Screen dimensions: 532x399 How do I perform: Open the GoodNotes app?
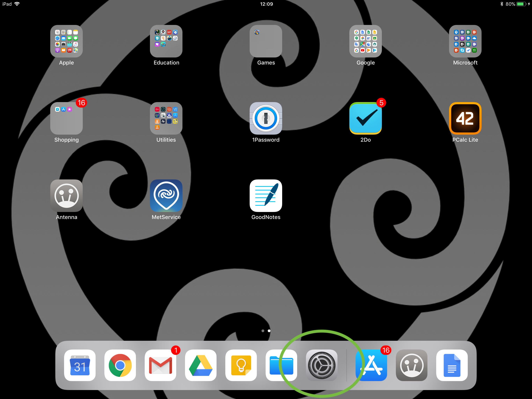tap(266, 196)
